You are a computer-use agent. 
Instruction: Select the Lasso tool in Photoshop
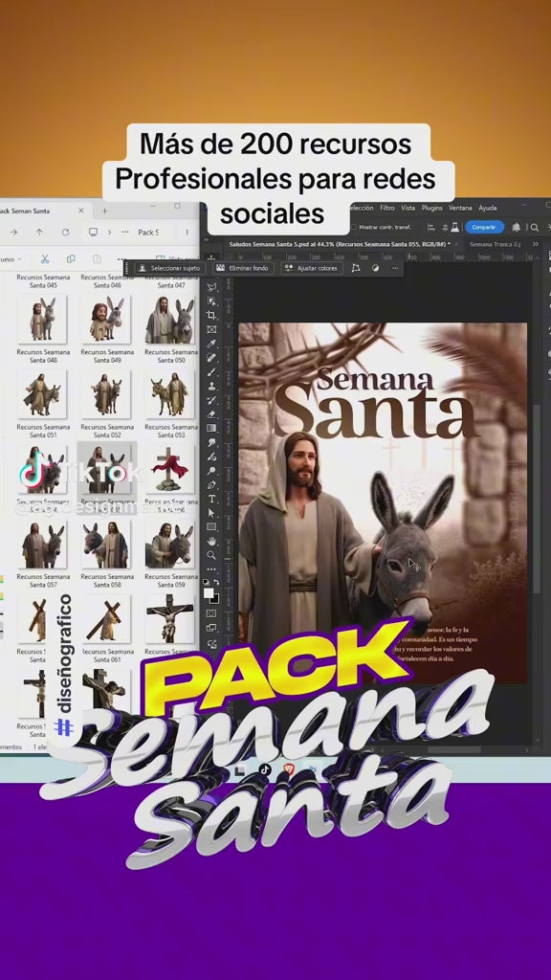point(211,287)
